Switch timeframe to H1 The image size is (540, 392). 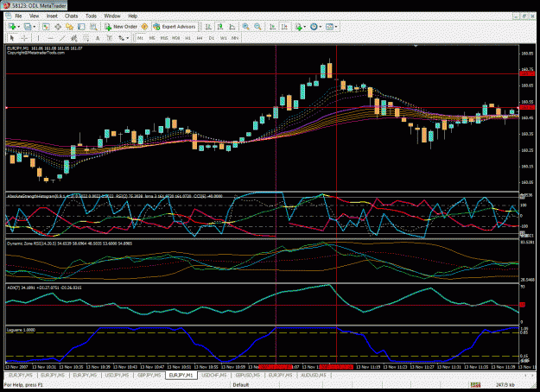click(x=187, y=38)
